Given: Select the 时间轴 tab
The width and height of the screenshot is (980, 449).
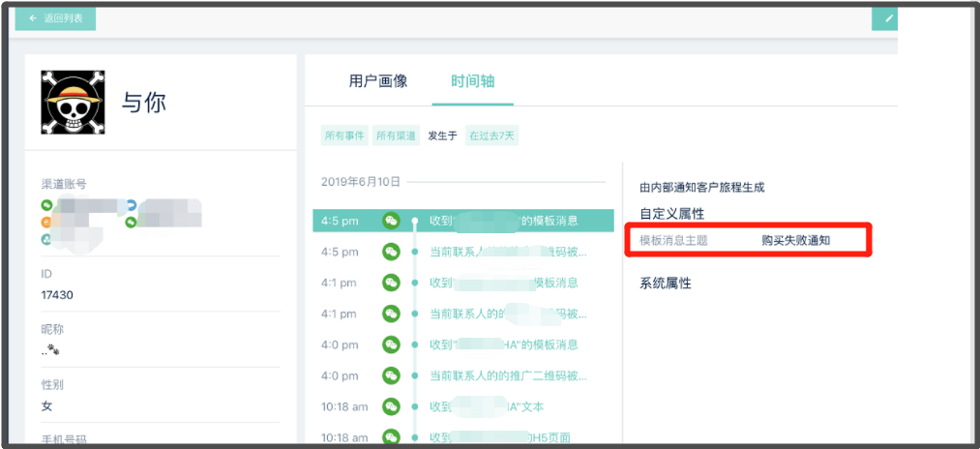Looking at the screenshot, I should [x=473, y=81].
